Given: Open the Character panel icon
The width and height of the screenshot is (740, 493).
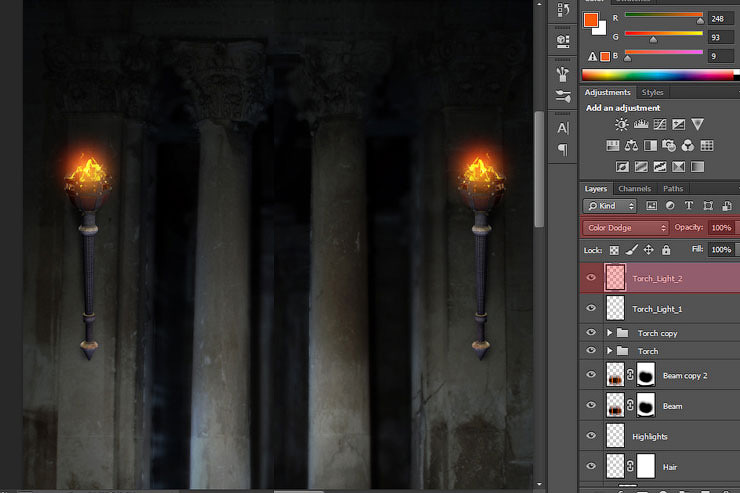Looking at the screenshot, I should 563,128.
